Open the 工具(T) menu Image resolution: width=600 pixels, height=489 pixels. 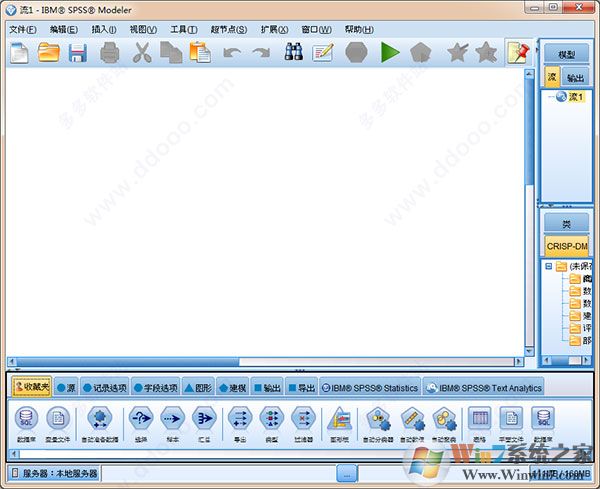[184, 29]
